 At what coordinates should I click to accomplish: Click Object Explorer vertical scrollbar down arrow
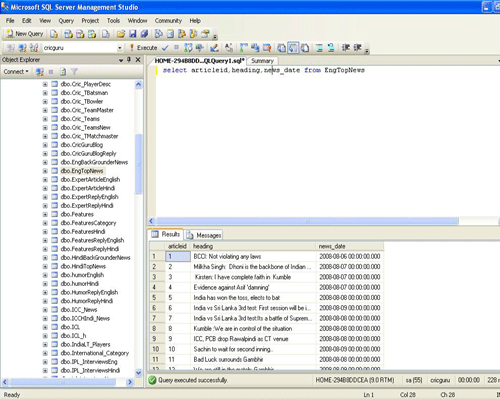138,373
